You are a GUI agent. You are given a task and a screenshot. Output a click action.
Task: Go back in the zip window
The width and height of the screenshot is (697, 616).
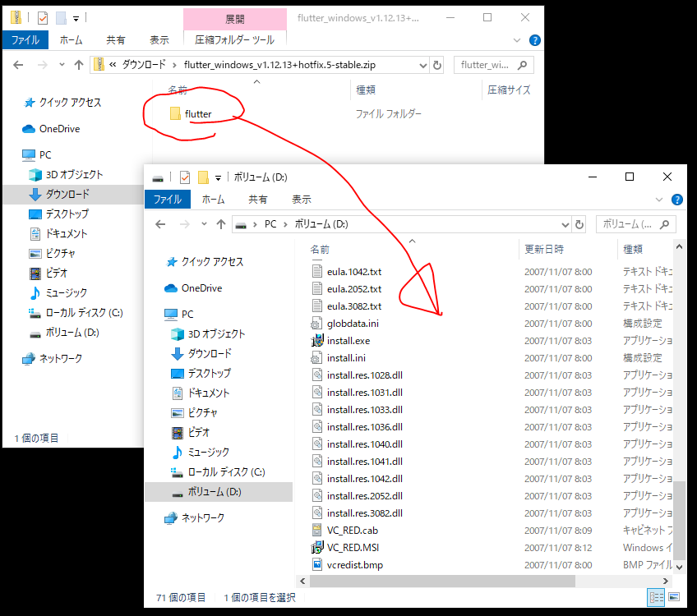pyautogui.click(x=18, y=65)
